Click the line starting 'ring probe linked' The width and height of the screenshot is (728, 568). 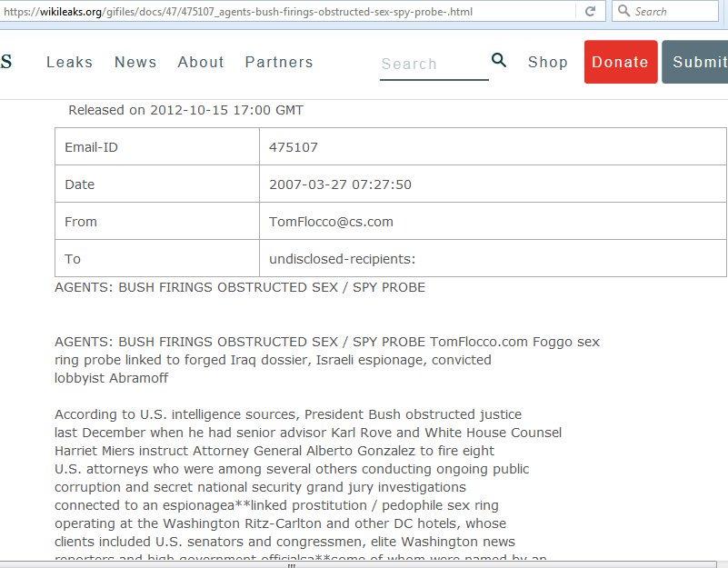click(273, 360)
